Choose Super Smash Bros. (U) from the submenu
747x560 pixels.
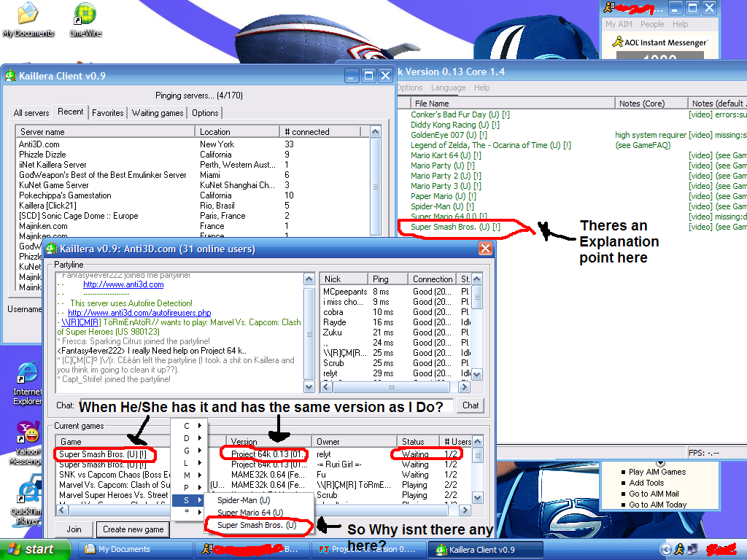(259, 525)
